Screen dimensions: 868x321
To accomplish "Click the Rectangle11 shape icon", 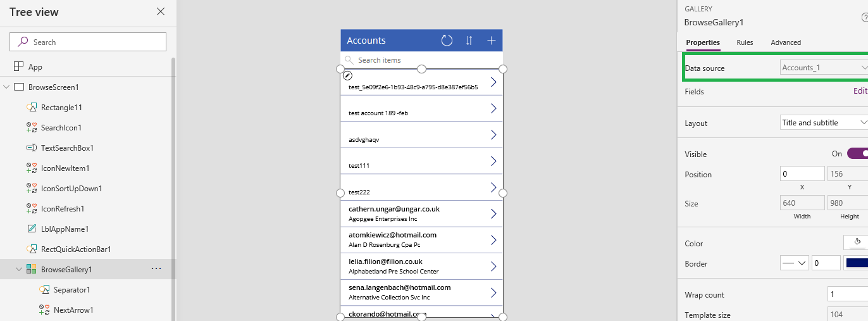I will [x=32, y=108].
